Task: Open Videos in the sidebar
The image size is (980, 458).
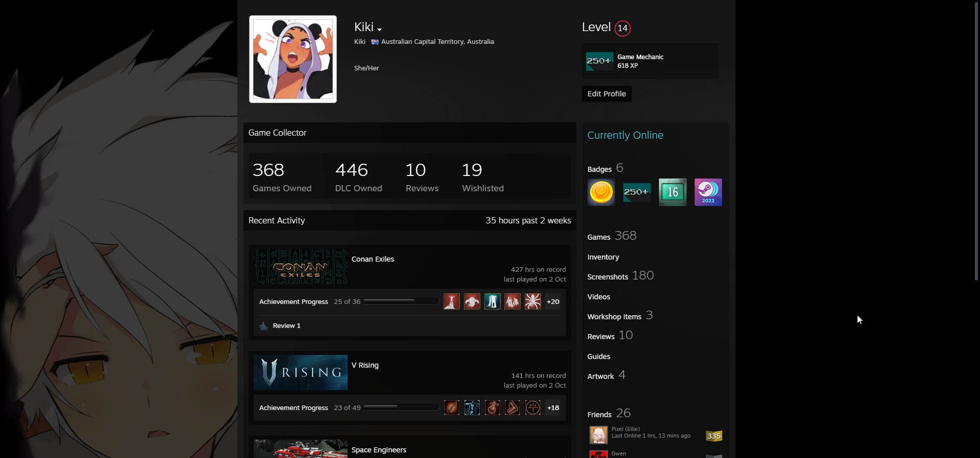Action: click(x=599, y=297)
